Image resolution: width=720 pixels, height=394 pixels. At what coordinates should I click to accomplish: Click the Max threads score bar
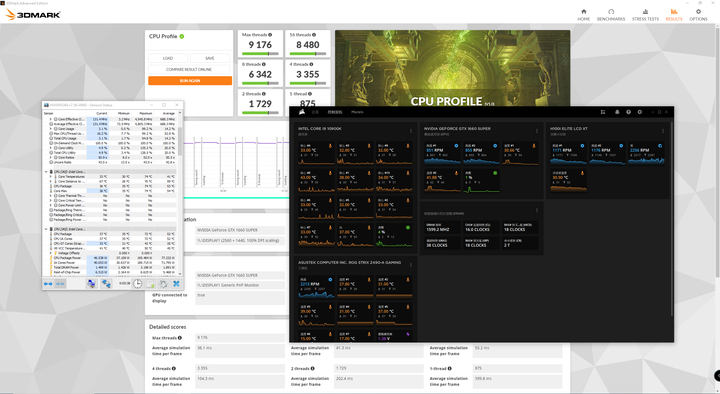[x=260, y=54]
